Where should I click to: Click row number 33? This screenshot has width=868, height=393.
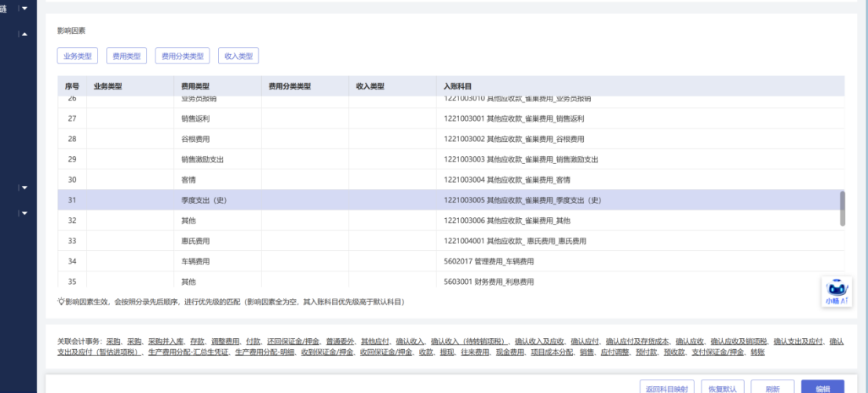pos(72,241)
